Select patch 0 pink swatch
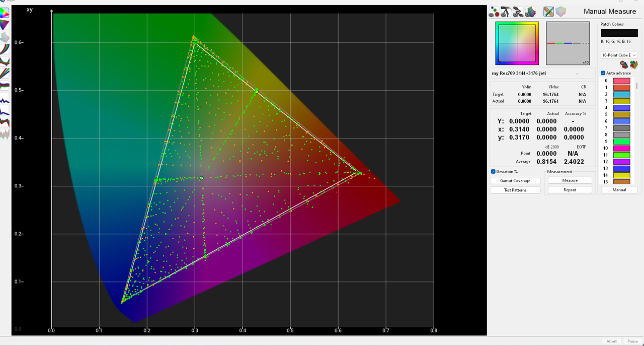This screenshot has height=346, width=644. pos(621,81)
